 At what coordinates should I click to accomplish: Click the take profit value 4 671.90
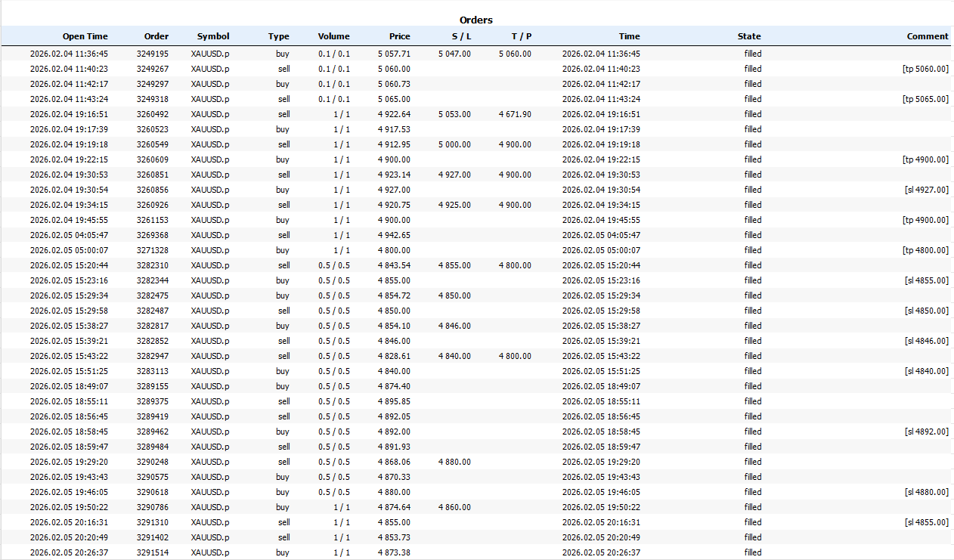tap(515, 114)
